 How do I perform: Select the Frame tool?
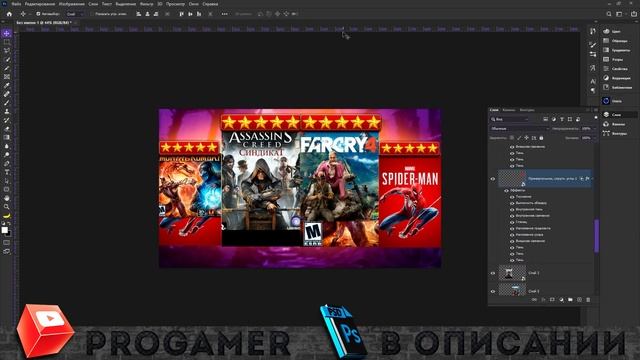point(7,77)
